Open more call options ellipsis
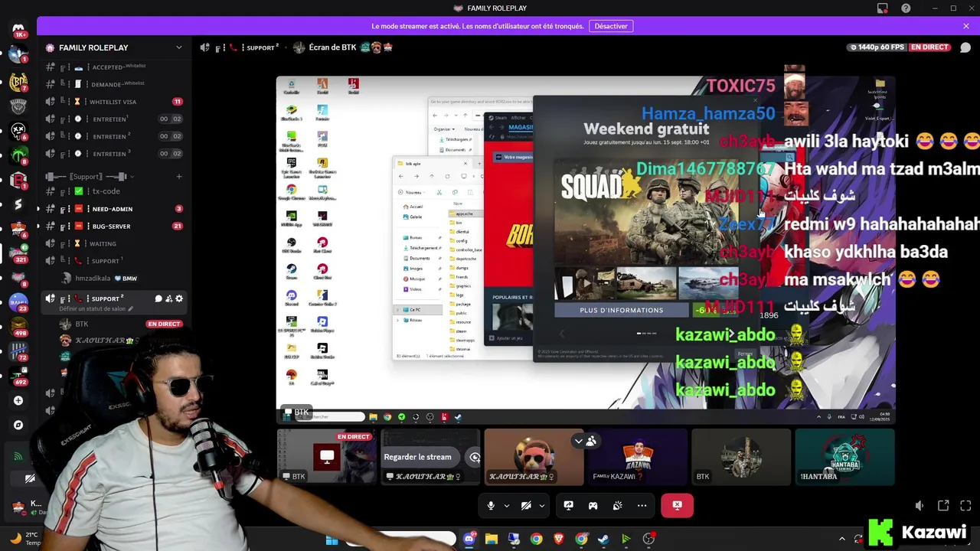This screenshot has width=980, height=551. click(642, 506)
